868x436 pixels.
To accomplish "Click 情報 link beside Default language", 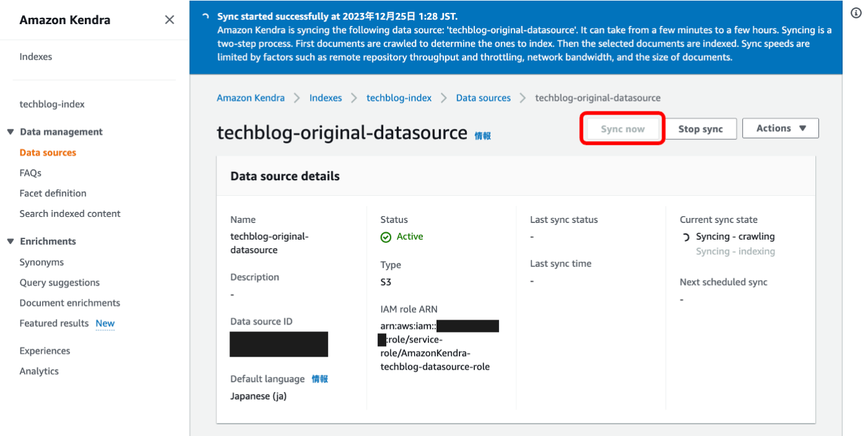I will tap(320, 379).
